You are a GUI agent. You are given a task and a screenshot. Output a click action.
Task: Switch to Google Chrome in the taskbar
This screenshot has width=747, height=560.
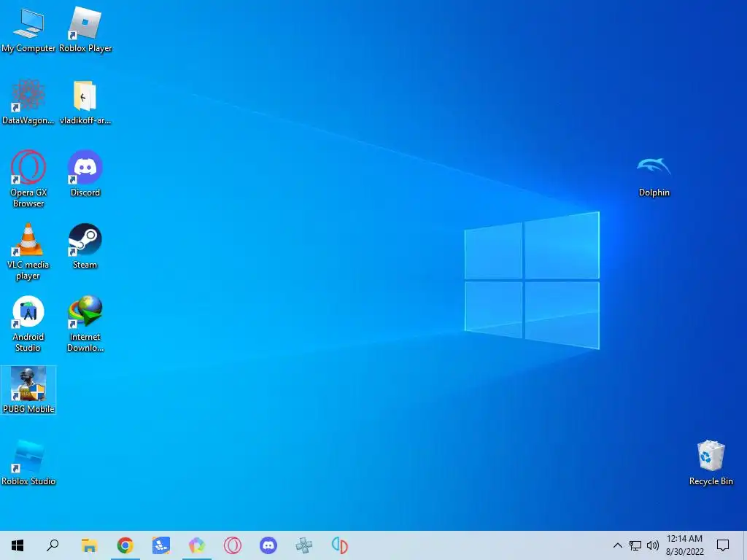[x=125, y=545]
